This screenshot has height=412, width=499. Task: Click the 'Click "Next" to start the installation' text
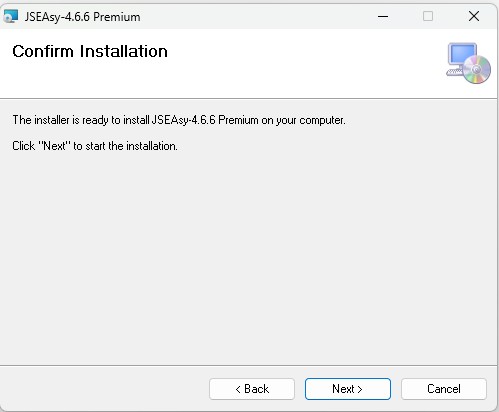click(95, 146)
